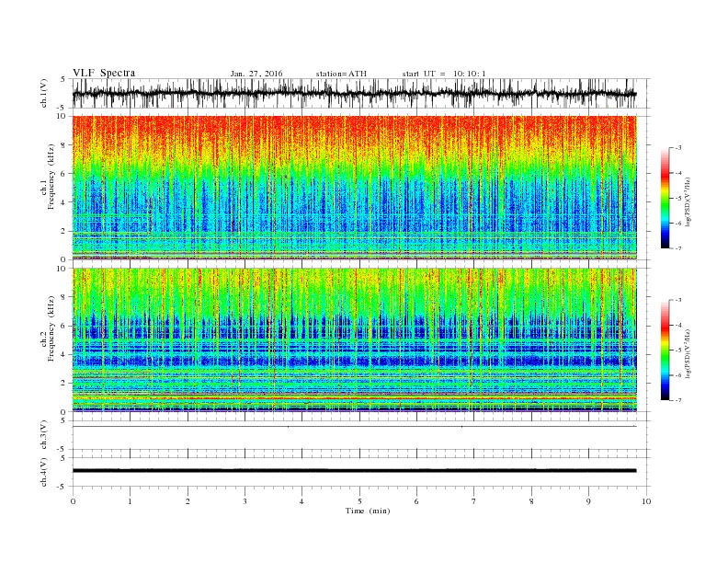Click the "ch.3(V)" axis label
The image size is (728, 563).
[44, 435]
